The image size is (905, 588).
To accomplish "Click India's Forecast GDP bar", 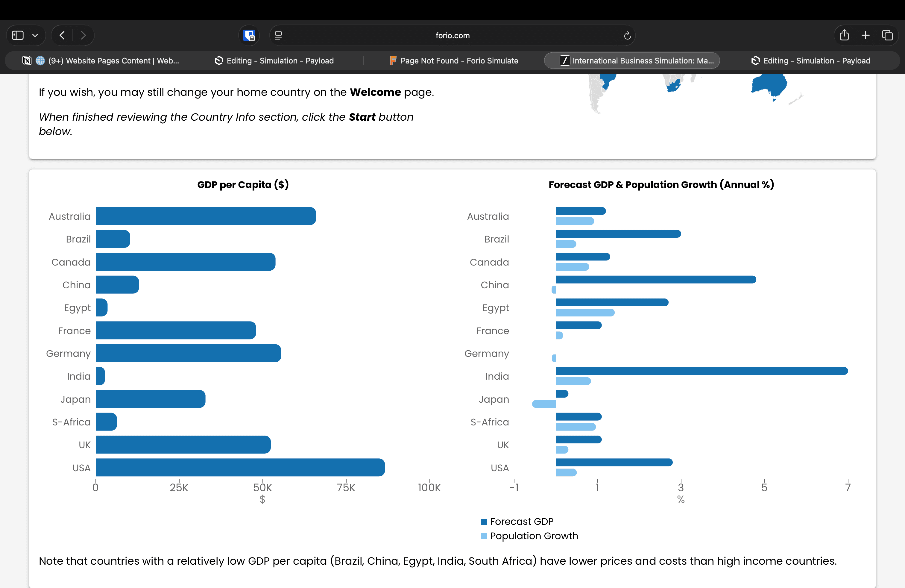I will pyautogui.click(x=701, y=371).
